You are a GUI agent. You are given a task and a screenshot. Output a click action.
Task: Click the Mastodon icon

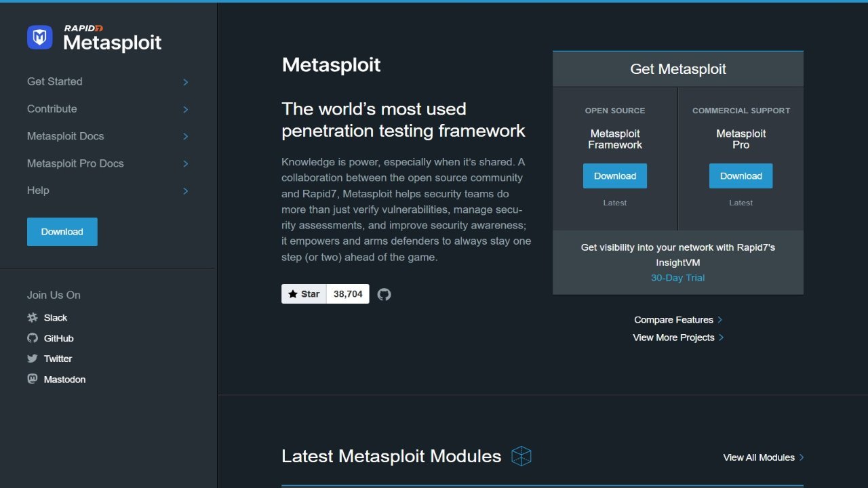click(x=33, y=379)
